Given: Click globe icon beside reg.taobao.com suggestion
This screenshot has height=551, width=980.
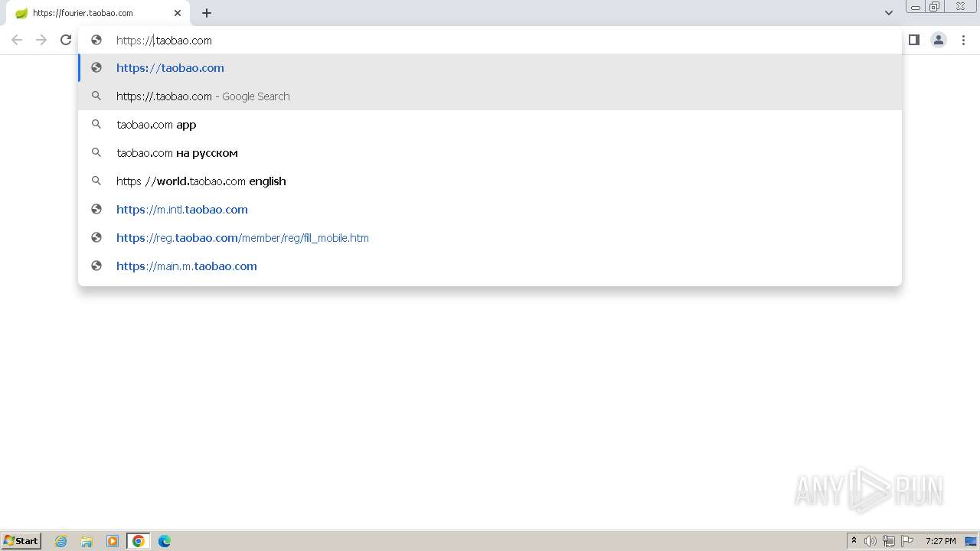Looking at the screenshot, I should click(96, 237).
